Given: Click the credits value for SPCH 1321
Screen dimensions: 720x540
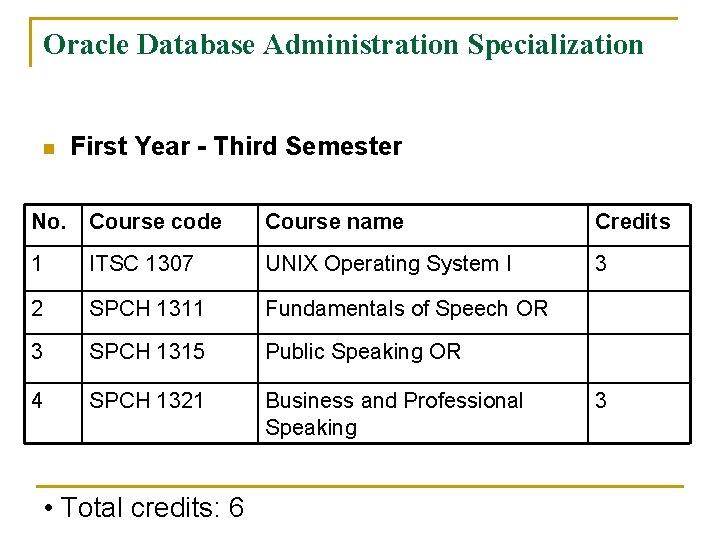Looking at the screenshot, I should [x=602, y=401].
